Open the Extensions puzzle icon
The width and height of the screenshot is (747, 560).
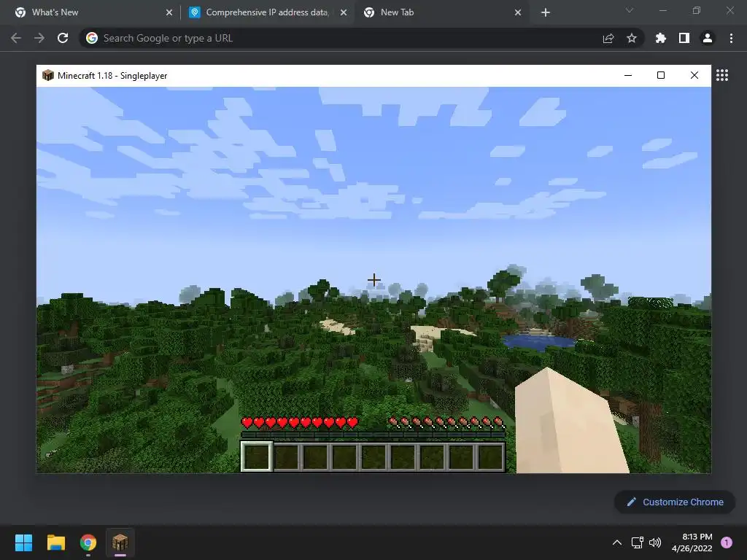point(661,38)
